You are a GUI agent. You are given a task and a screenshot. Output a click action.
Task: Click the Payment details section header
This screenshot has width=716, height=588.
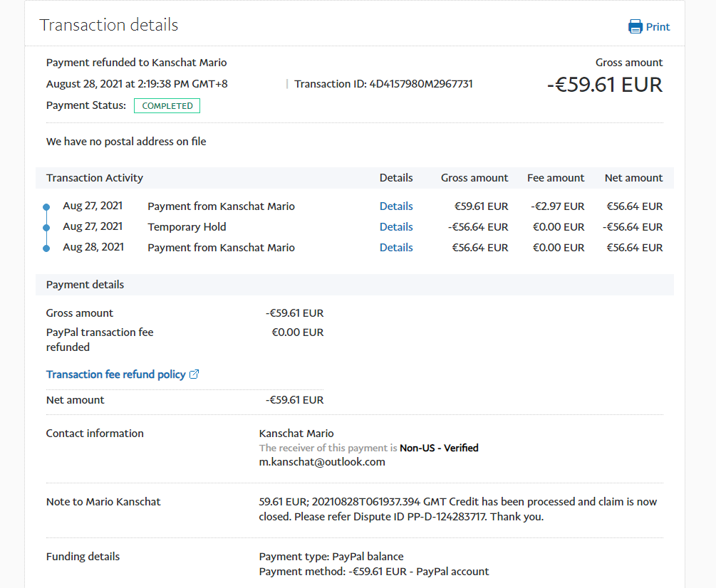click(x=85, y=285)
